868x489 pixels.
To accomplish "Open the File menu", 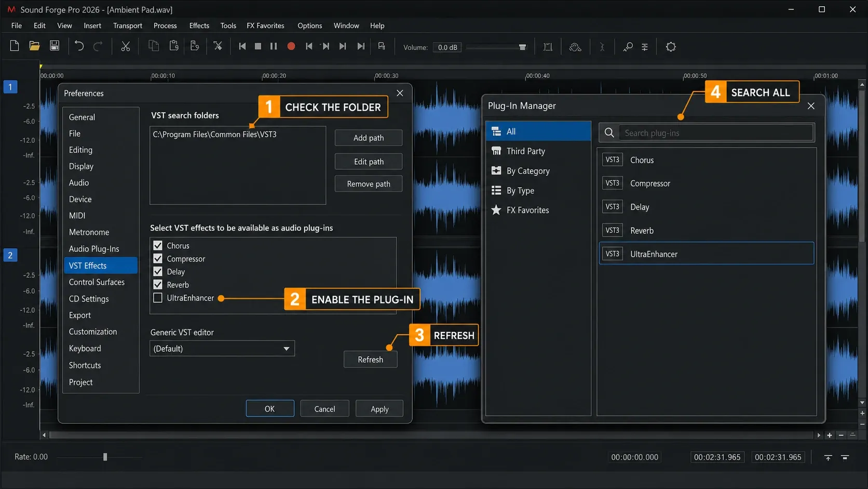I will 17,25.
